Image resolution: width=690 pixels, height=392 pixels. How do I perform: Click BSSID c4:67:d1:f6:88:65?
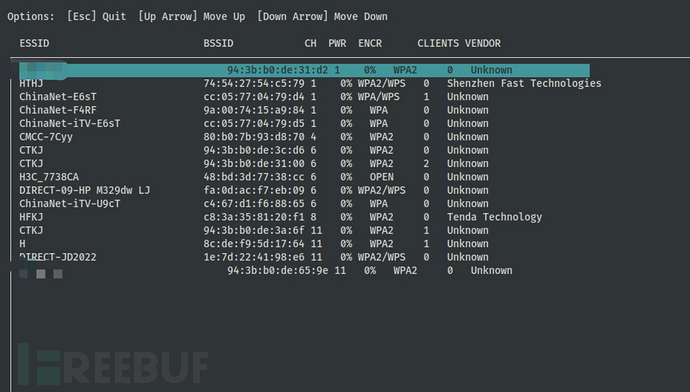tap(254, 204)
